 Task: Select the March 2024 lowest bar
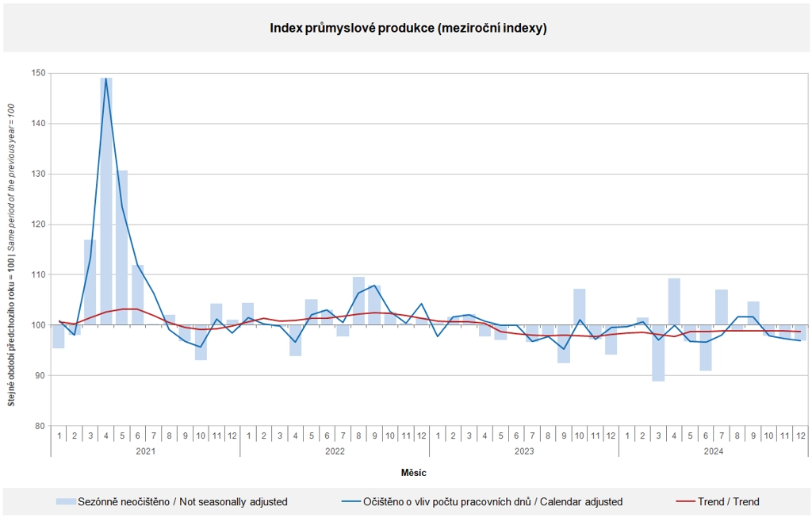[x=658, y=353]
